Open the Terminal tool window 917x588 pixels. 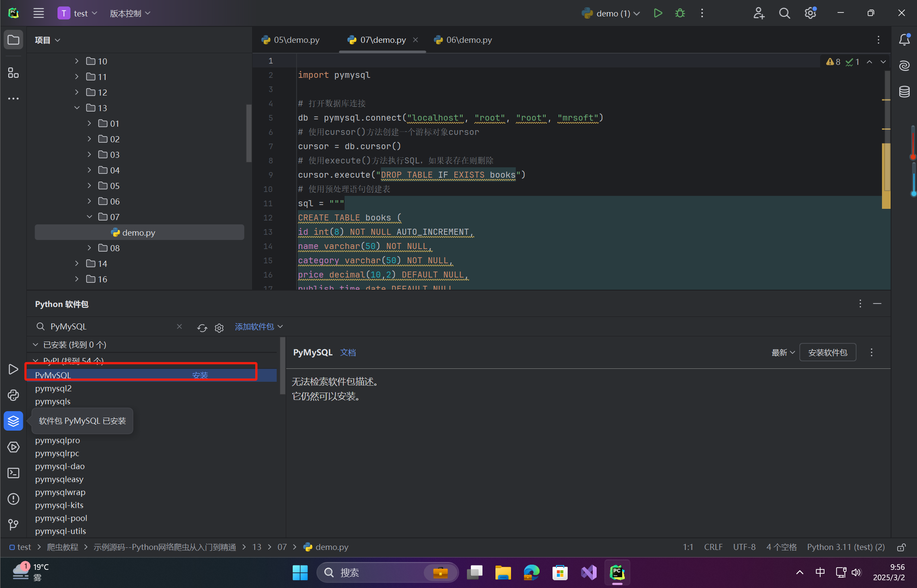[x=13, y=473]
